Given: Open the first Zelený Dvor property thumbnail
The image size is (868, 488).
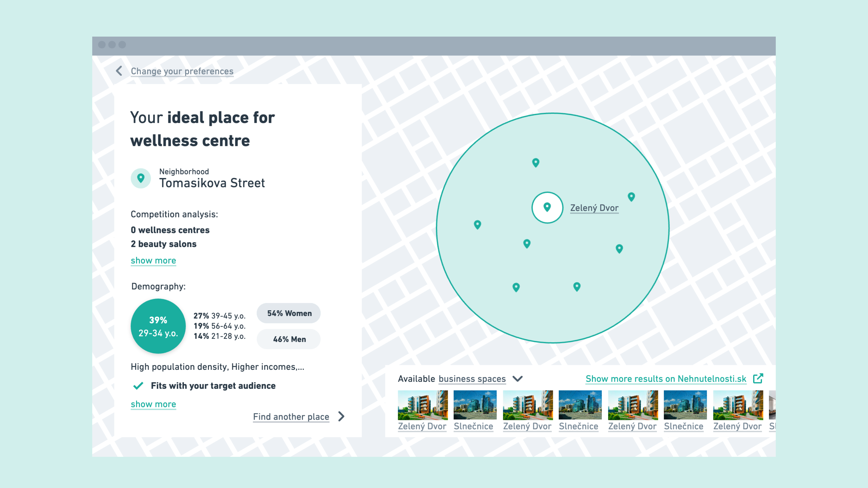Looking at the screenshot, I should tap(422, 405).
